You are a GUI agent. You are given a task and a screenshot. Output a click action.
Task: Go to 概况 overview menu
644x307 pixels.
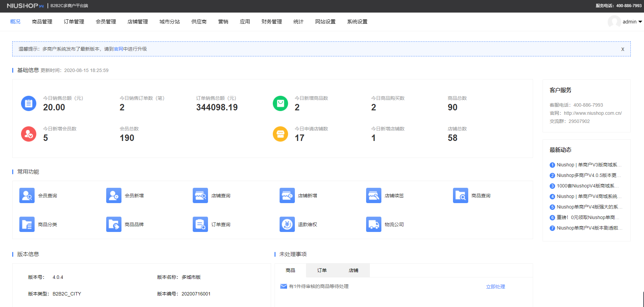pos(15,22)
